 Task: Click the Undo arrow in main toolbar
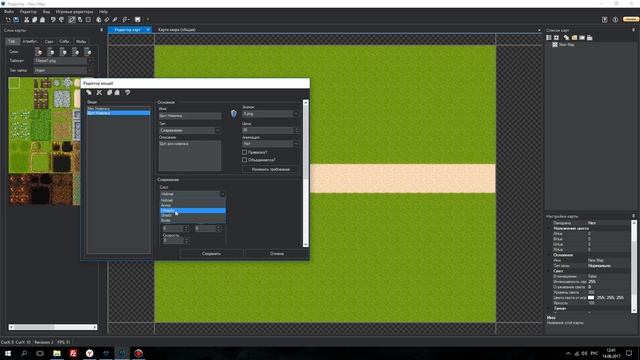(53, 20)
